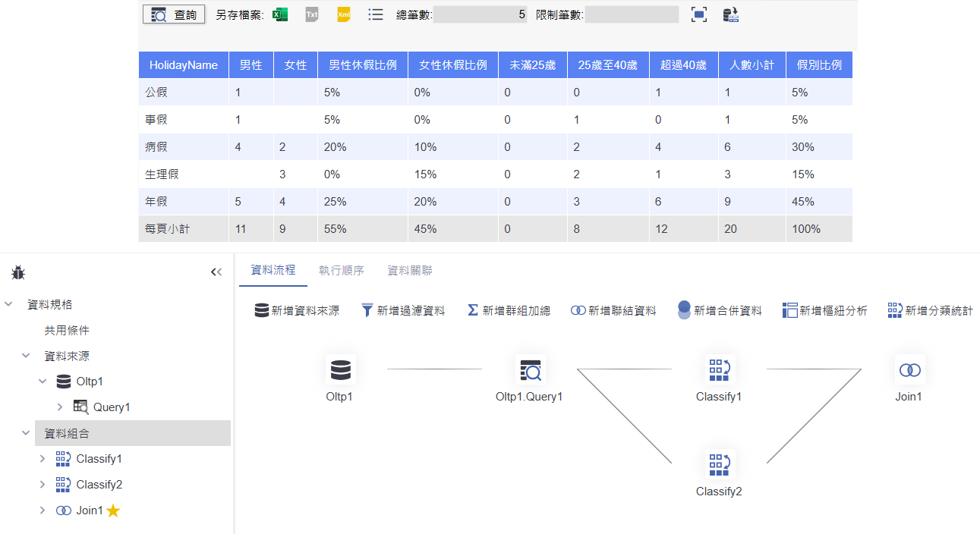Select the Classify2 node in flow diagram
Screen dimensions: 980x534
[x=718, y=465]
